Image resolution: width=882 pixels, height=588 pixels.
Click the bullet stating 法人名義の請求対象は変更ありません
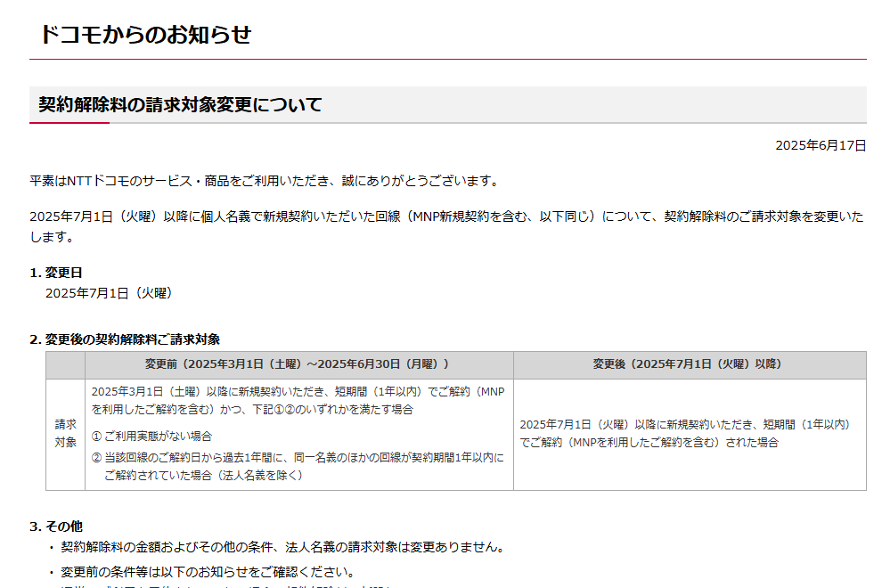point(283,547)
